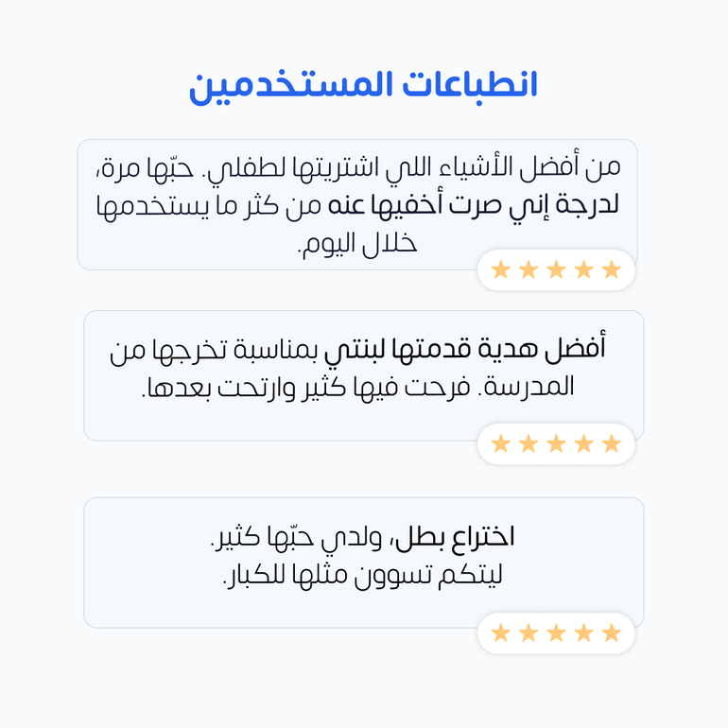Select the middle star of the graduation gift review
Screen dimensions: 728x728
click(x=556, y=443)
